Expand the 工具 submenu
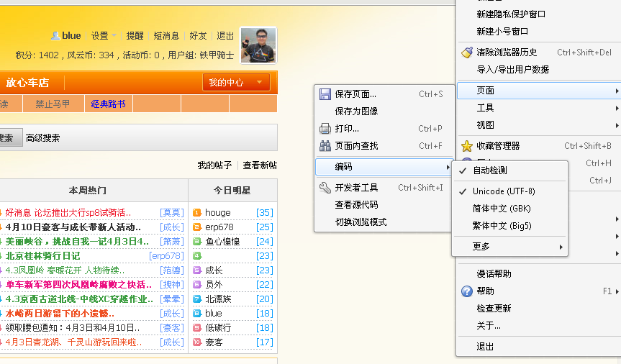This screenshot has height=364, width=621. 539,108
